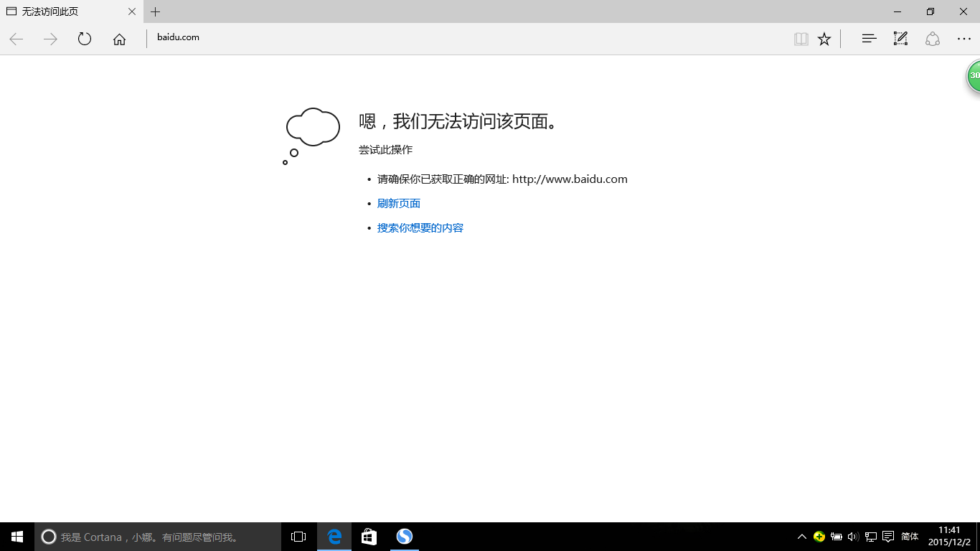The width and height of the screenshot is (980, 551).
Task: Click the Refresh page button
Action: tap(85, 39)
